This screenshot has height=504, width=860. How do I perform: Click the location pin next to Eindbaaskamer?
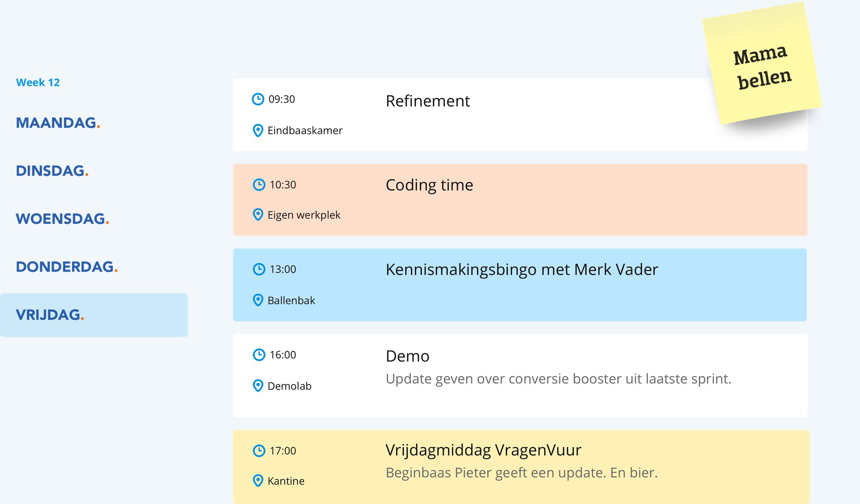(258, 130)
